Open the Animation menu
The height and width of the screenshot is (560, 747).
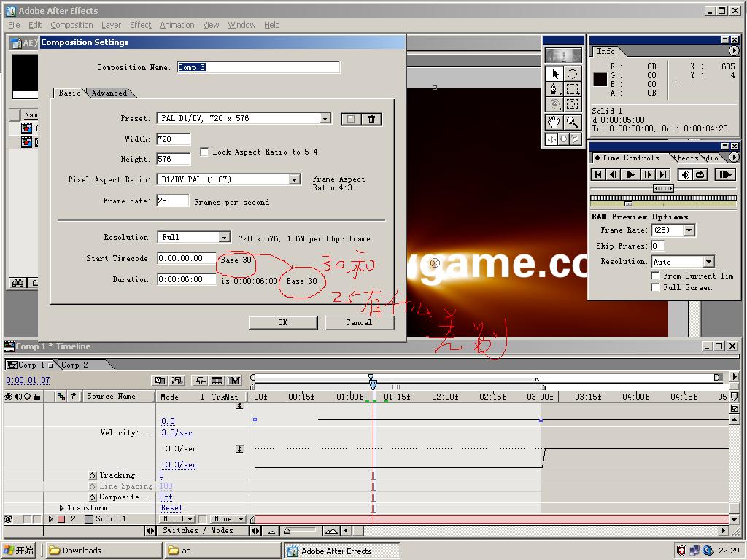pyautogui.click(x=177, y=25)
